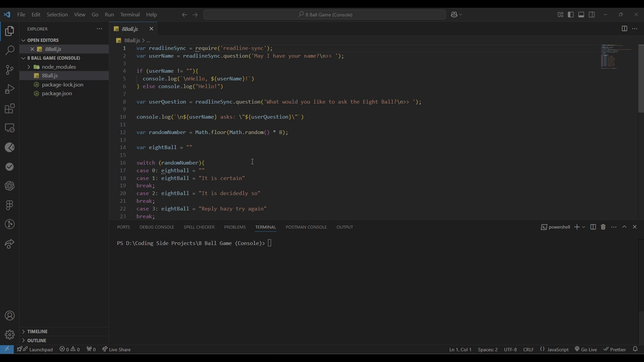
Task: Click the notifications bell in status bar
Action: (x=635, y=349)
